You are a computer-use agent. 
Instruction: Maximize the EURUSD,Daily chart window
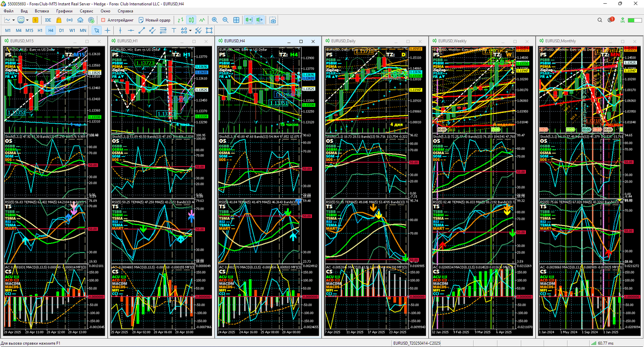click(x=408, y=41)
